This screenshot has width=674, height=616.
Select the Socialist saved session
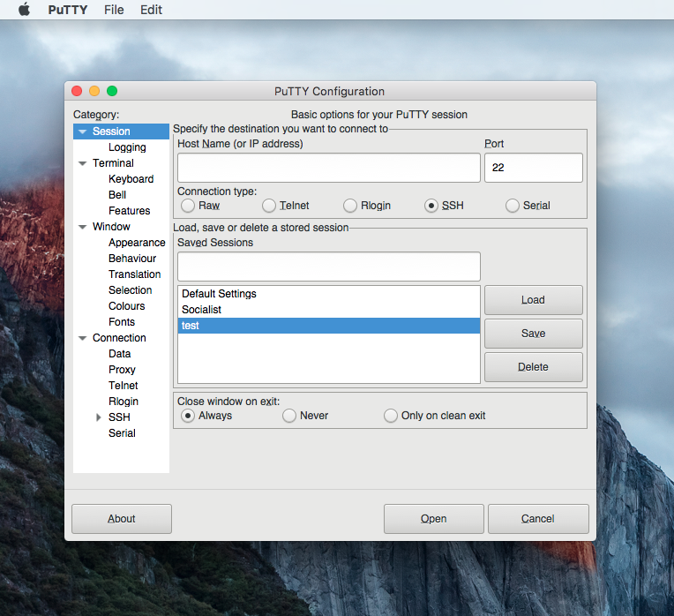click(202, 310)
